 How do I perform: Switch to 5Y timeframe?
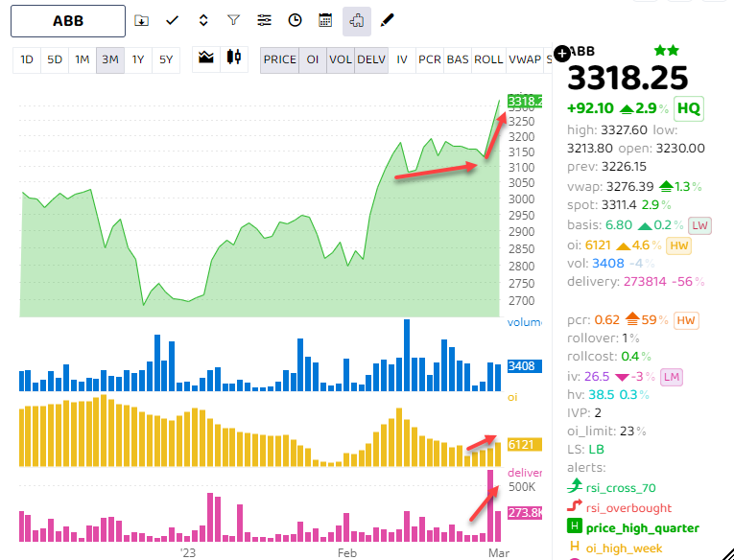166,59
